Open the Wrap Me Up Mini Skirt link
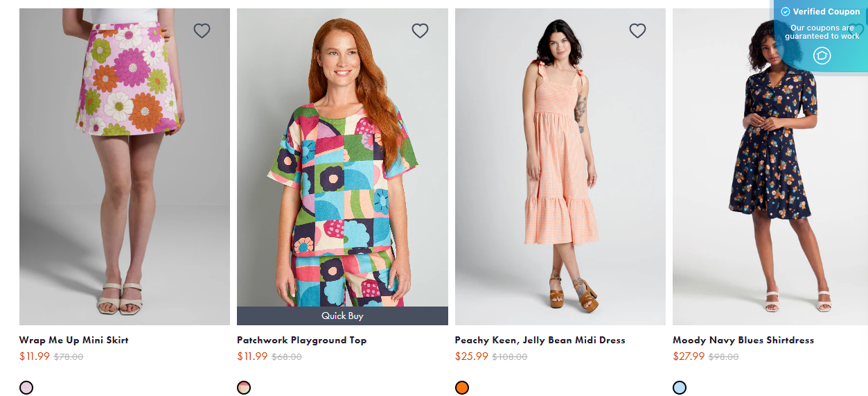The width and height of the screenshot is (868, 396). [x=74, y=340]
